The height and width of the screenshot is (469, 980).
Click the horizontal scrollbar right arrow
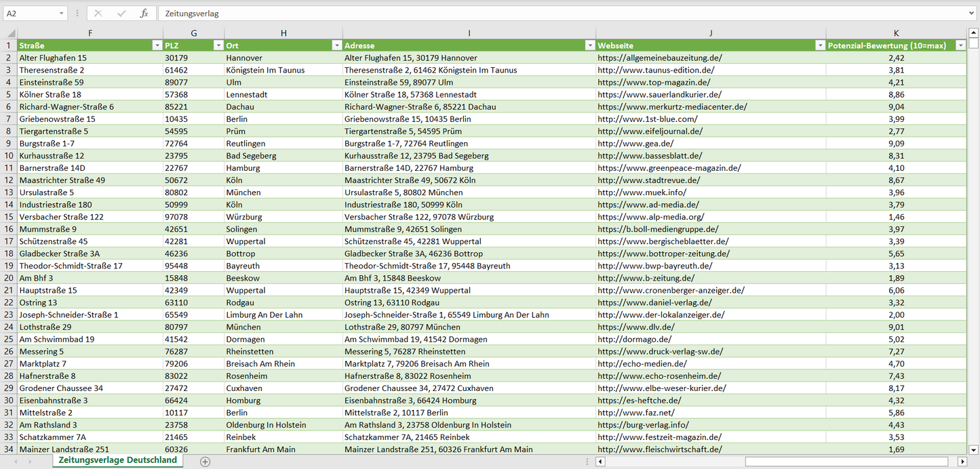pyautogui.click(x=962, y=462)
